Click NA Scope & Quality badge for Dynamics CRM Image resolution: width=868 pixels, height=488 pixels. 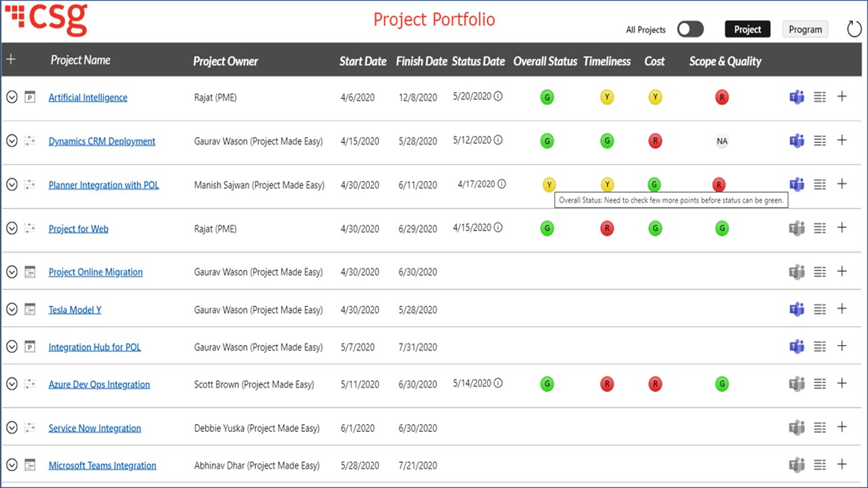click(x=722, y=141)
